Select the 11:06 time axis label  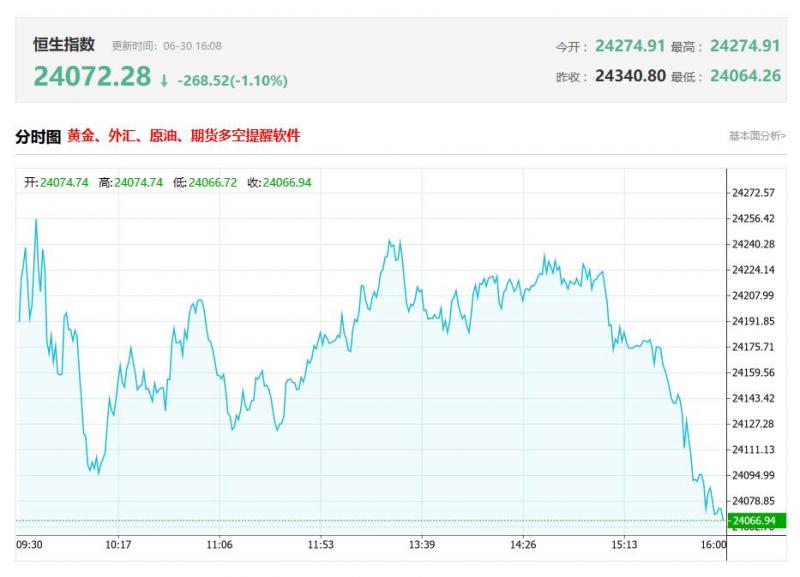[x=219, y=545]
